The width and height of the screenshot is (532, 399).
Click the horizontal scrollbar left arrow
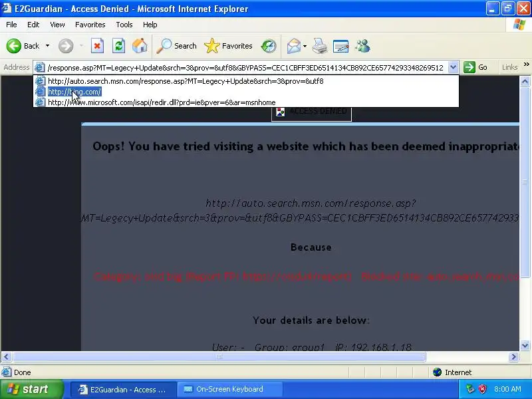click(x=7, y=356)
